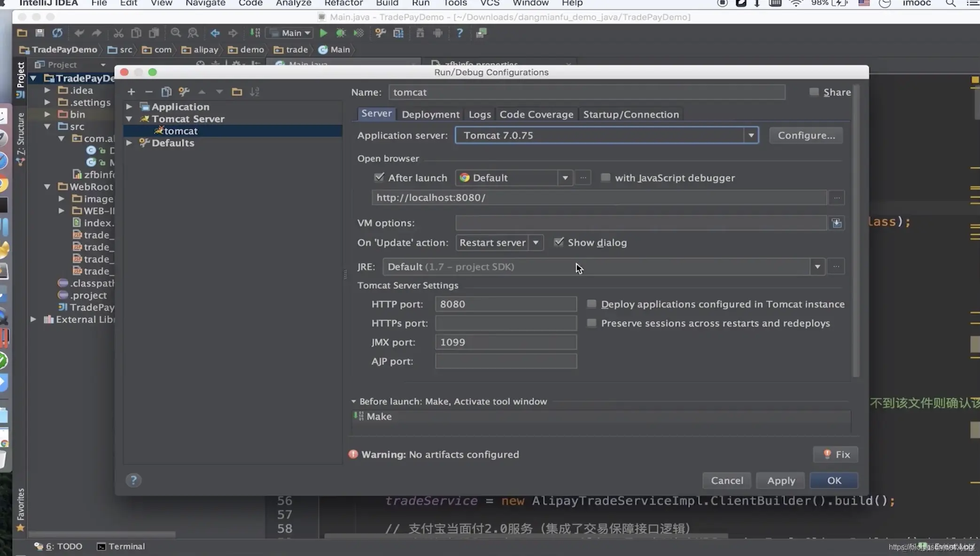
Task: Click the create folder icon in configurations toolbar
Action: 237,92
